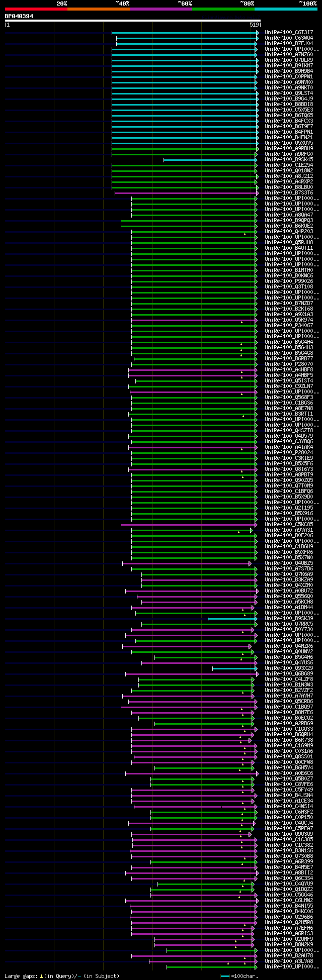The image size is (322, 980).
Task: Select the UniRef100_Q568F3 label
Action: pos(289,397)
